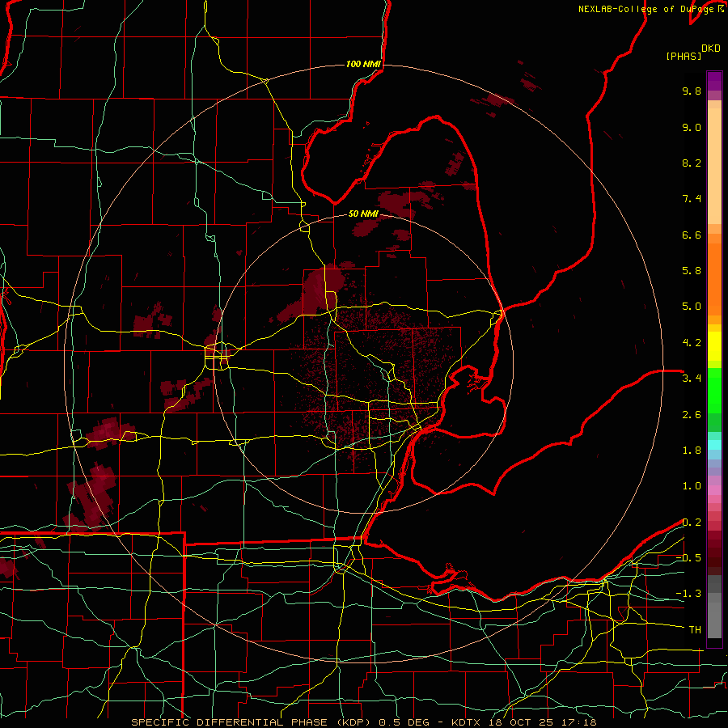The width and height of the screenshot is (728, 728).
Task: Click the 9.8 value on the scale
Action: [x=692, y=91]
